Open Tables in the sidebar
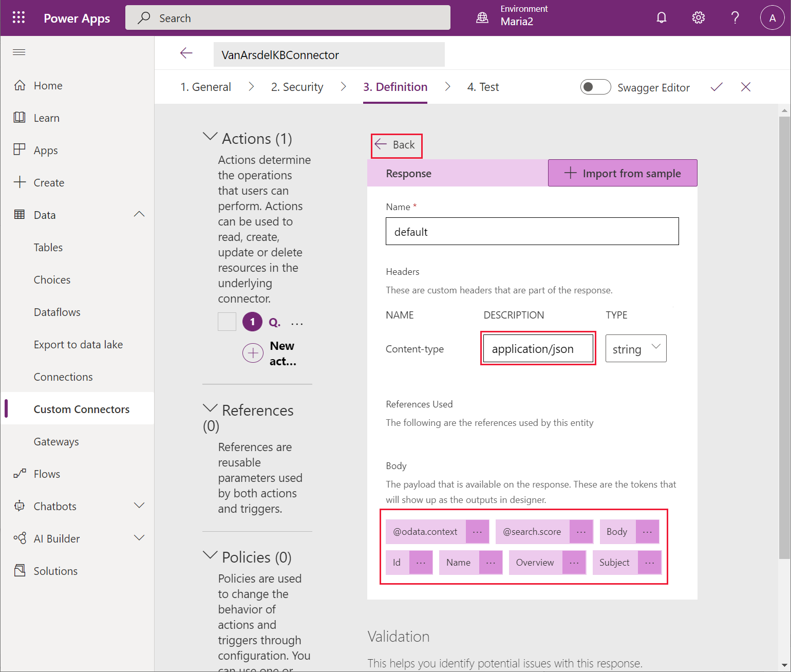 click(48, 247)
